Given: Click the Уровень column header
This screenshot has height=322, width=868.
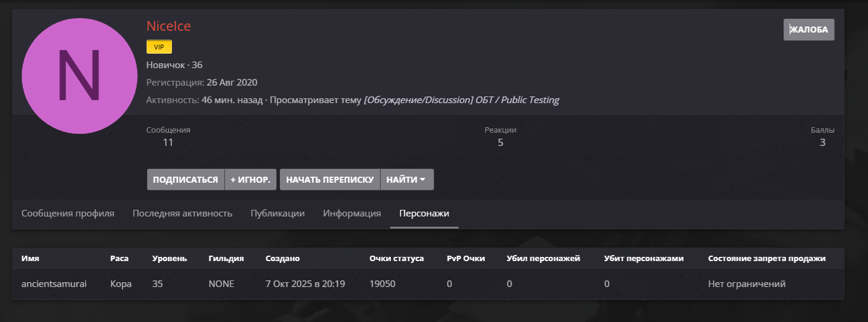Looking at the screenshot, I should click(169, 259).
